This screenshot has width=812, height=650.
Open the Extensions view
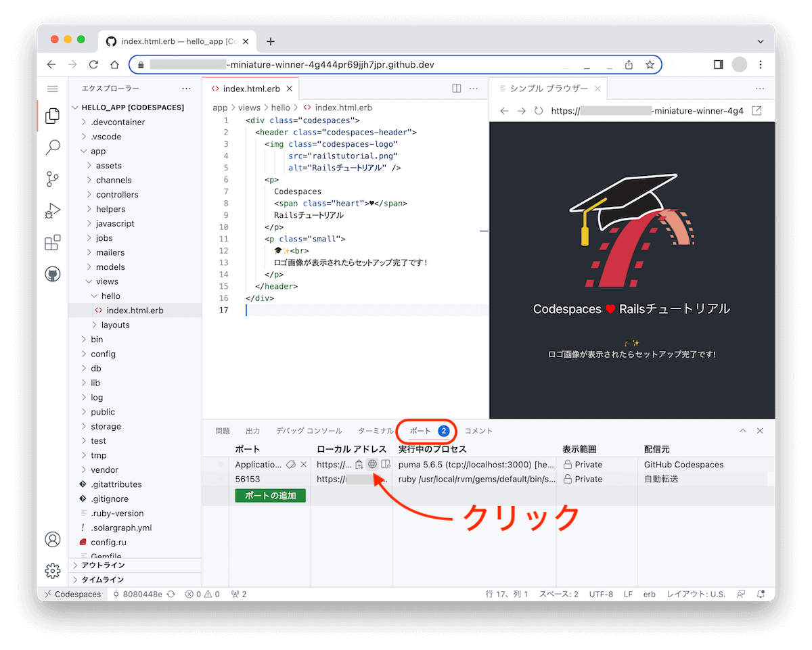[x=52, y=242]
